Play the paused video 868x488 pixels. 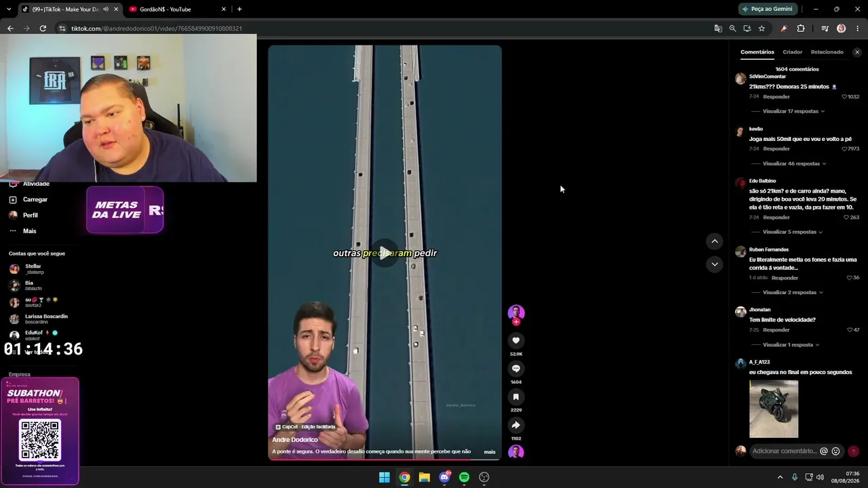pos(384,253)
